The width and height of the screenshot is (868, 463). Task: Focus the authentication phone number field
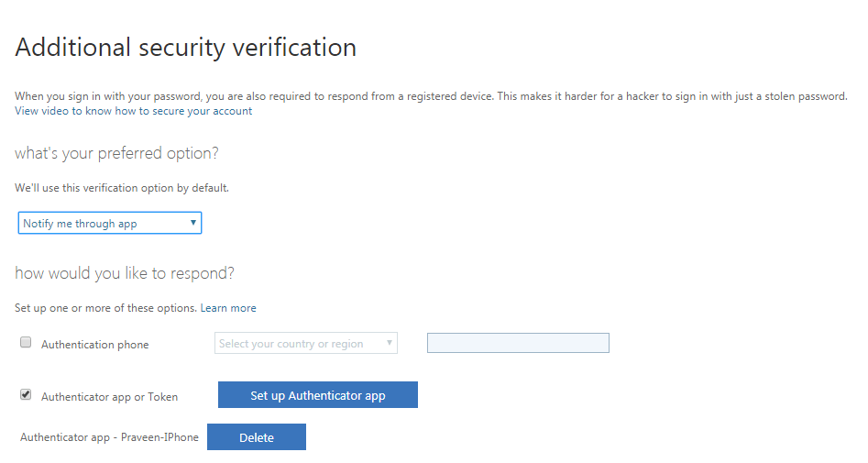[518, 343]
